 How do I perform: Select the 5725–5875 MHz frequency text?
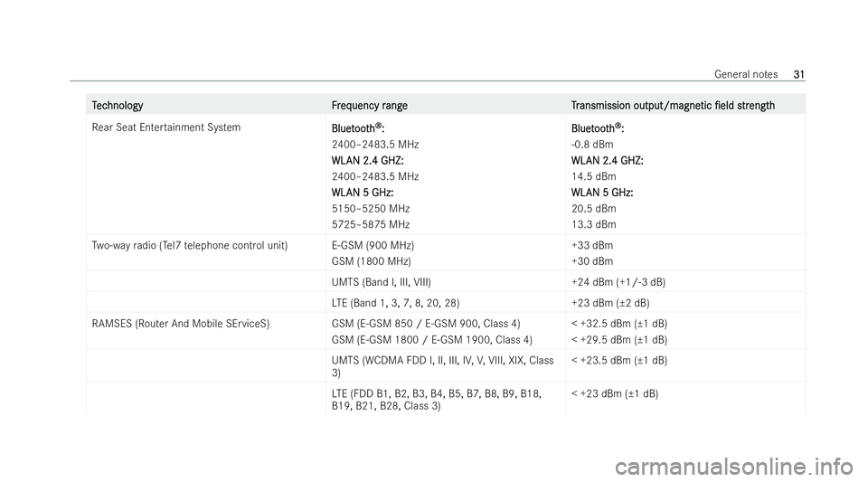click(371, 224)
